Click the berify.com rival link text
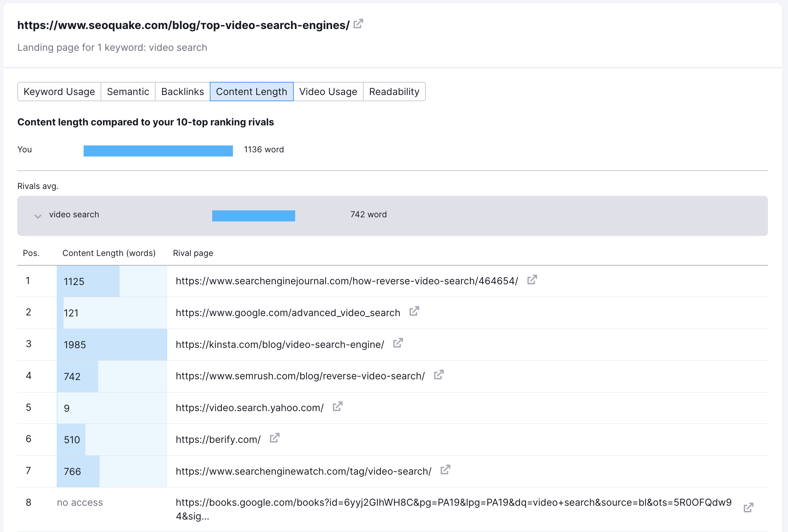Screen dimensions: 788x532 click(x=218, y=439)
